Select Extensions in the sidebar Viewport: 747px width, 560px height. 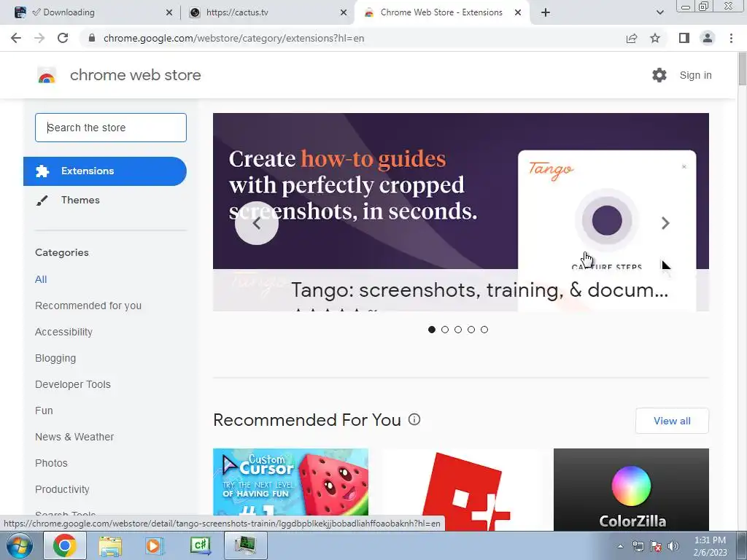click(x=105, y=171)
